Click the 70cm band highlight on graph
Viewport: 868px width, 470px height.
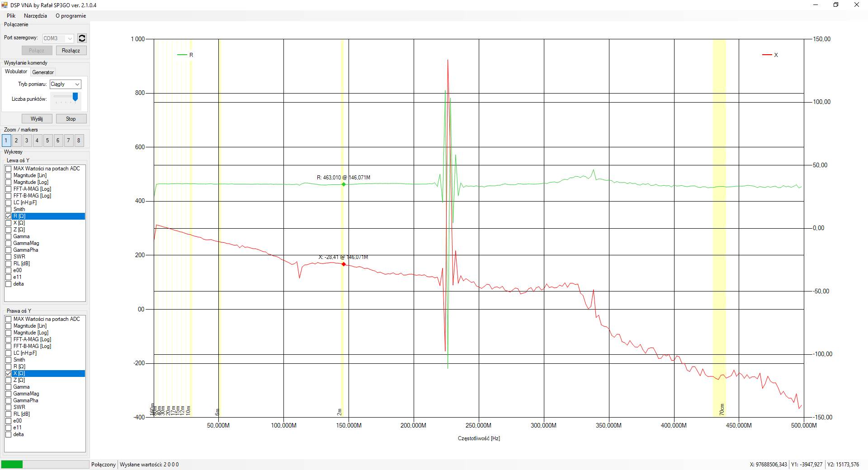coord(719,226)
